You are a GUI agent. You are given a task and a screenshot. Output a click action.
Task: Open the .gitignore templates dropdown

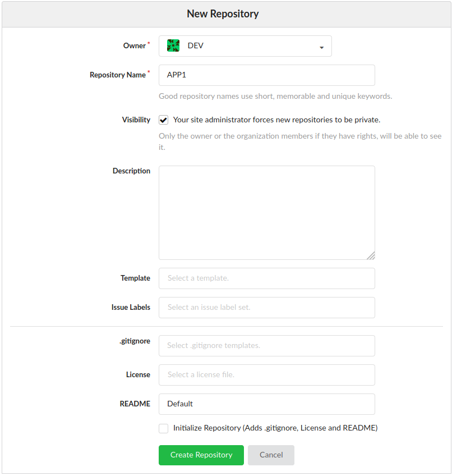click(266, 346)
